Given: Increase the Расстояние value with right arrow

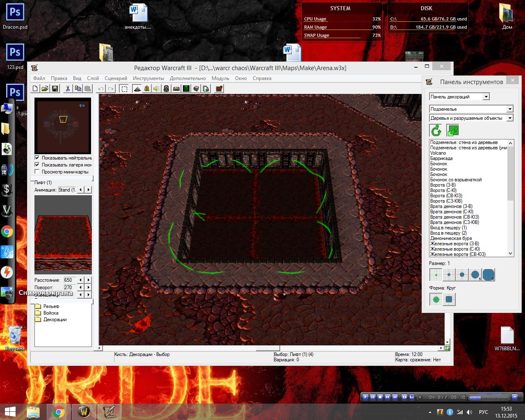Looking at the screenshot, I should (89, 280).
